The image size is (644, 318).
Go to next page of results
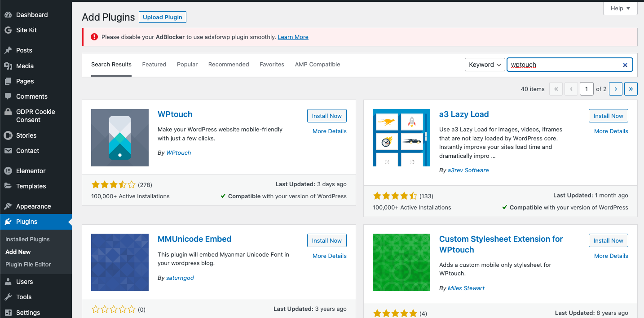pos(616,89)
